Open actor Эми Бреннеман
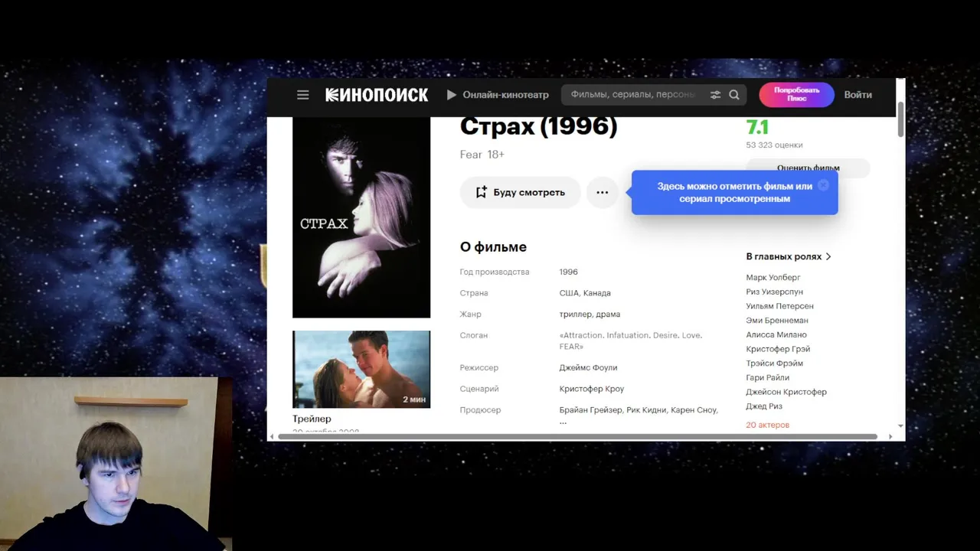 [x=777, y=320]
